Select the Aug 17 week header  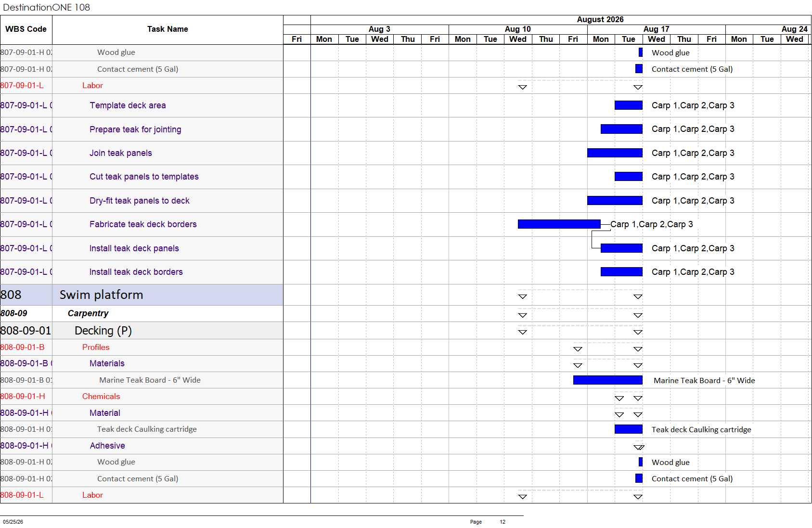click(656, 29)
